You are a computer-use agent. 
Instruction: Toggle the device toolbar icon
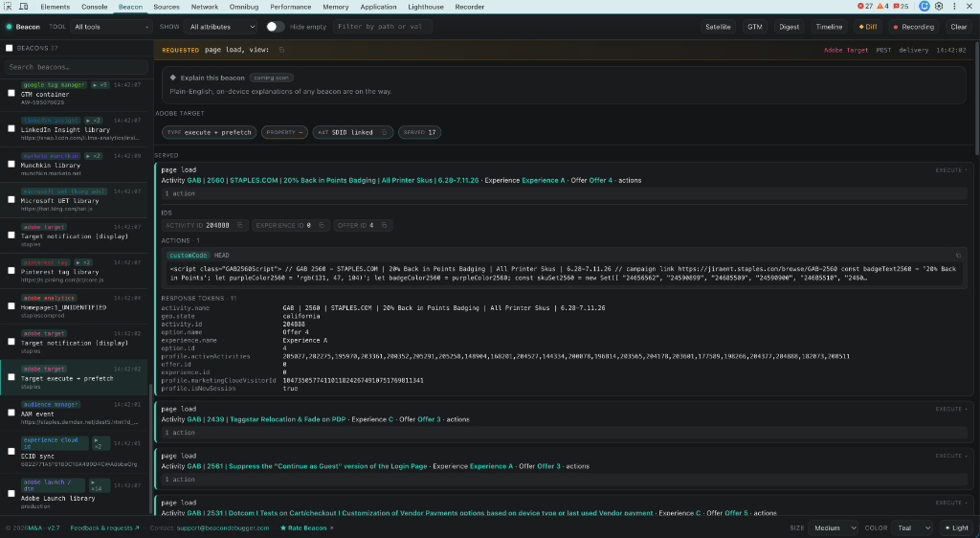pos(24,7)
